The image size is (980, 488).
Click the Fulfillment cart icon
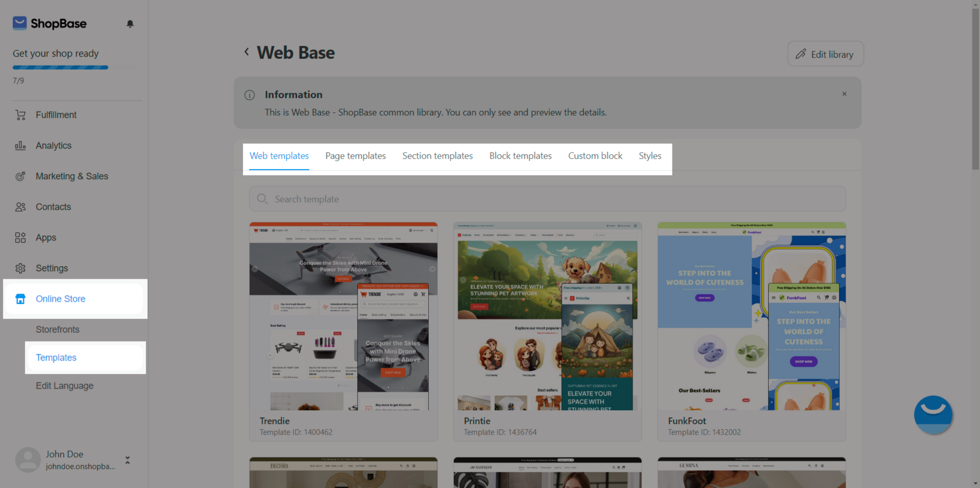20,115
